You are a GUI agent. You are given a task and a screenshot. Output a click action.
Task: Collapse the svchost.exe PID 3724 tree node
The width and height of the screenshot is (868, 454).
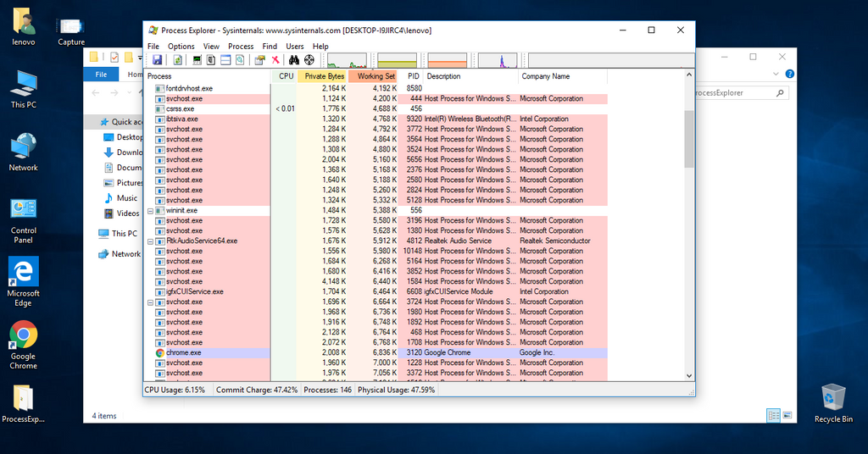150,302
